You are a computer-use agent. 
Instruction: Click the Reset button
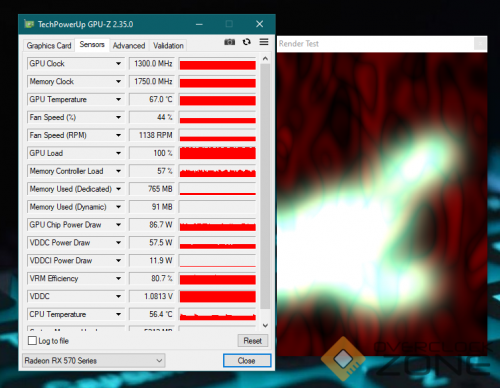(x=253, y=341)
